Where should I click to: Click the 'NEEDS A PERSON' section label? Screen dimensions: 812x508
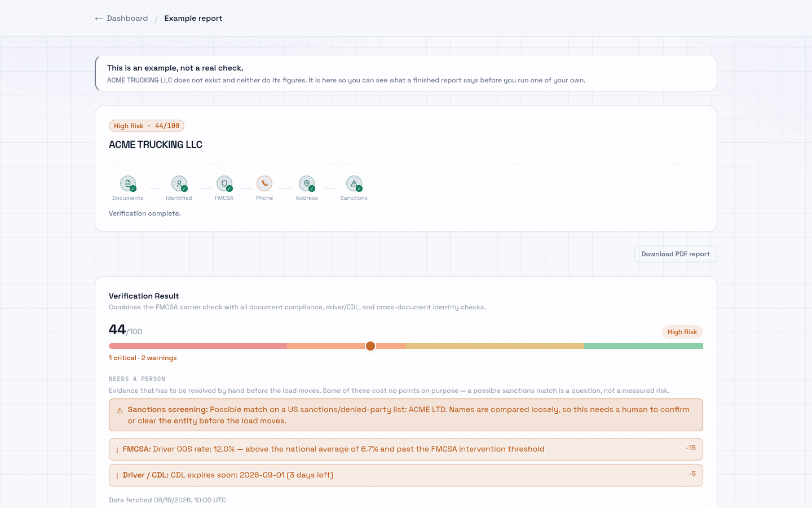tap(137, 379)
